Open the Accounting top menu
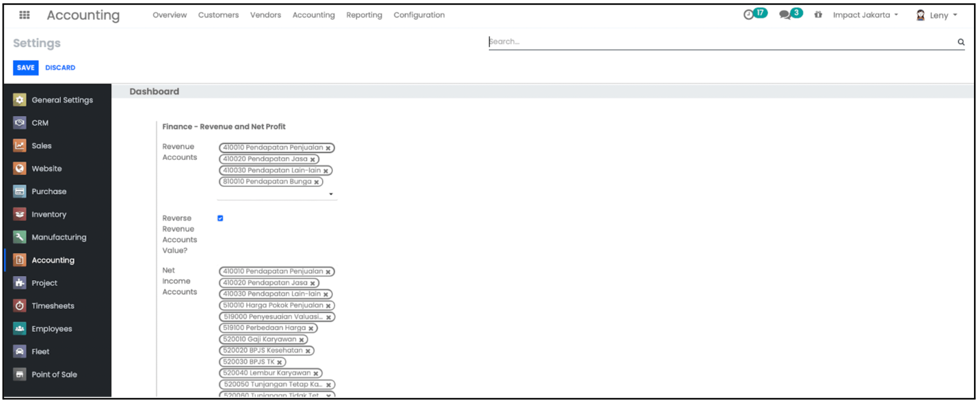Viewport: 980px width, 404px height. [313, 15]
